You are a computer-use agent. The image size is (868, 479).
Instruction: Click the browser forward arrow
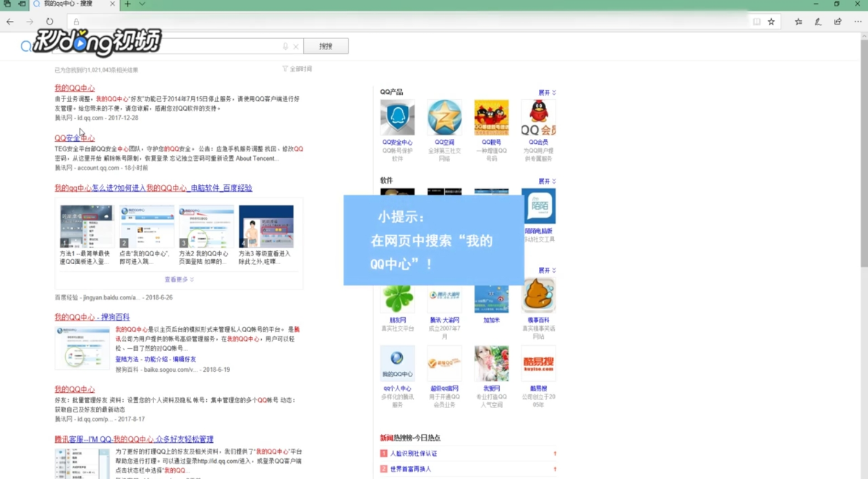(x=30, y=22)
